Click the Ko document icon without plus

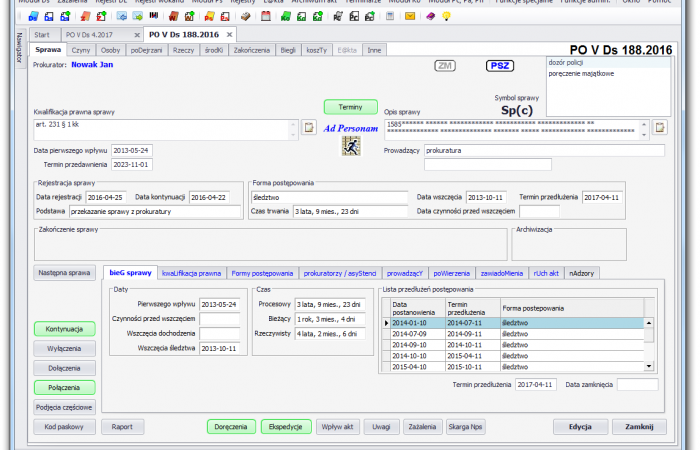pos(302,17)
